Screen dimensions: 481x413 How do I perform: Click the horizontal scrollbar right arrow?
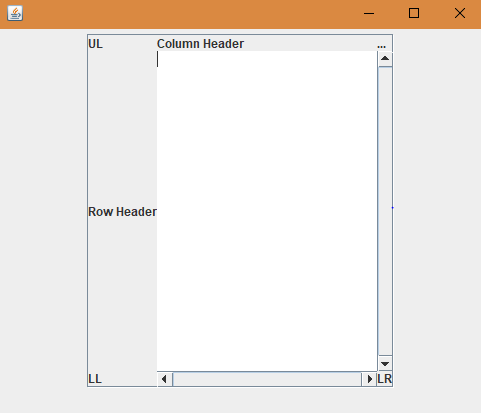(x=369, y=379)
